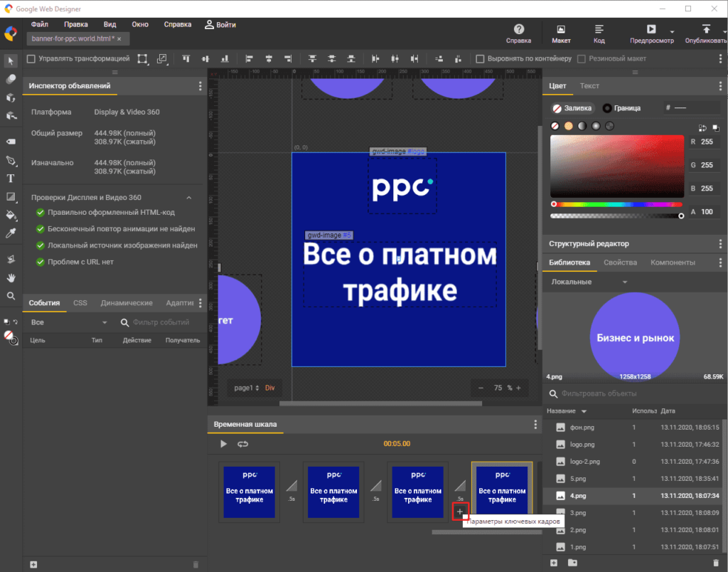Select the Zoom magnifier tool
The height and width of the screenshot is (572, 728).
pyautogui.click(x=11, y=296)
